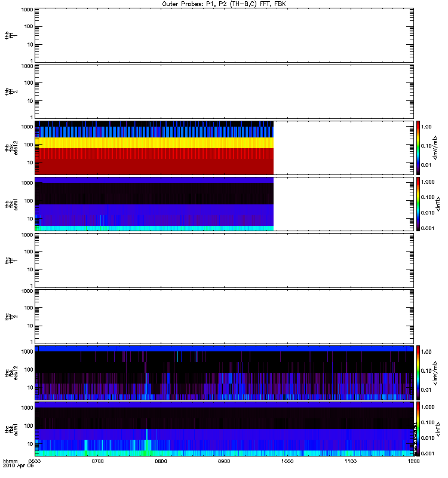Image resolution: width=448 pixels, height=478 pixels.
Task: Select the 'thc fbk scm1' axis label
Action: tap(11, 429)
